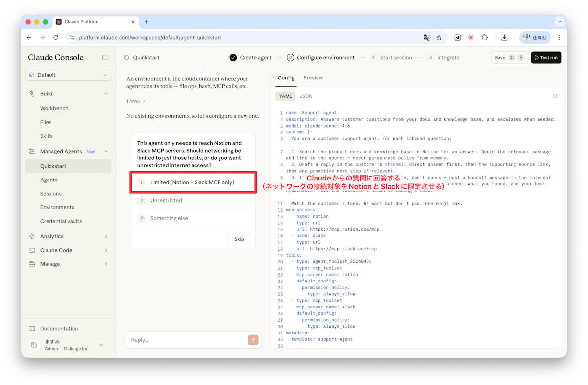Viewport: 588px width, 385px height.
Task: Click the Documentation book icon
Action: click(x=32, y=329)
